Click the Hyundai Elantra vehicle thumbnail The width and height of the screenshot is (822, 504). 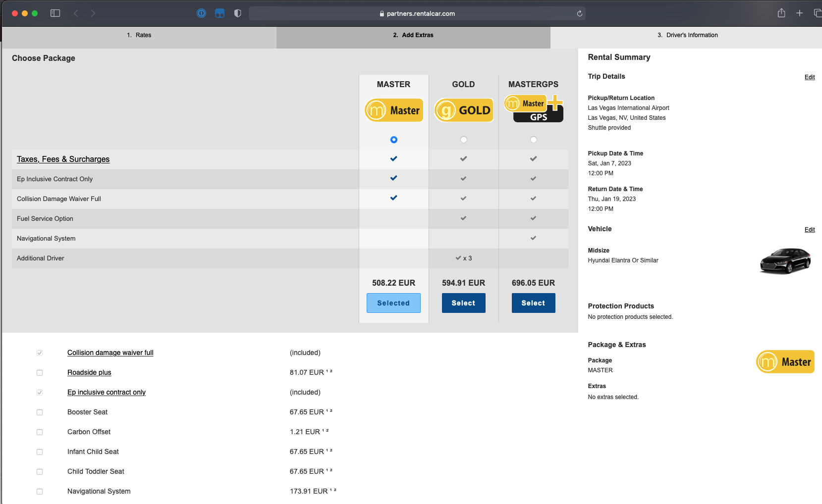click(785, 260)
